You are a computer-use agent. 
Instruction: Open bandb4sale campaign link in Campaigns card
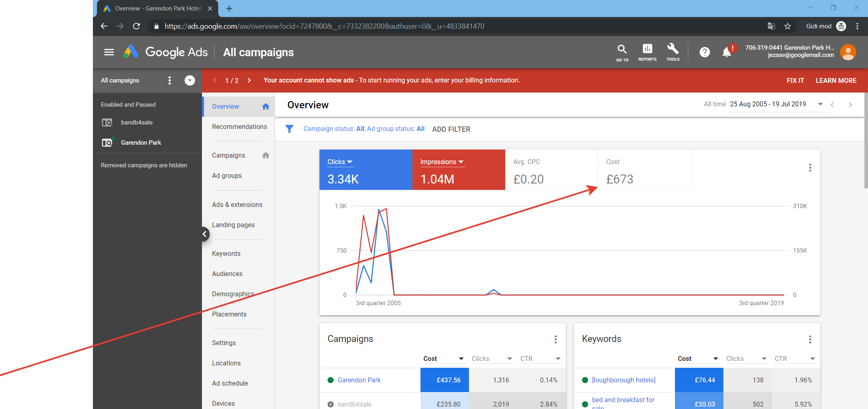354,405
